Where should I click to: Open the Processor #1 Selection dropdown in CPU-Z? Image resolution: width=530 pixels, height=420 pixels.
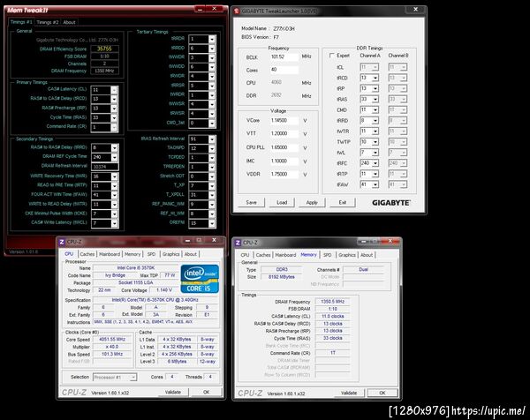[133, 377]
